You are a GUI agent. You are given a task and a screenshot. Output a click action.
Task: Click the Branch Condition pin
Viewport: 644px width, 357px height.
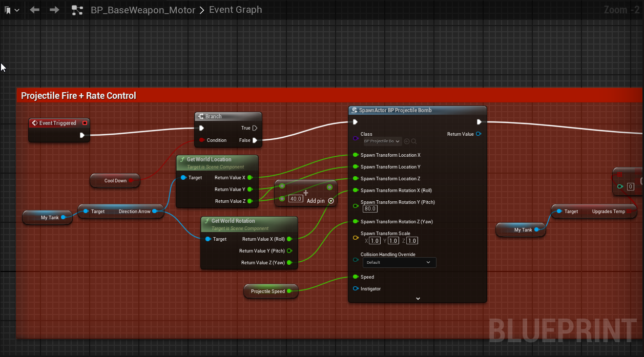201,140
